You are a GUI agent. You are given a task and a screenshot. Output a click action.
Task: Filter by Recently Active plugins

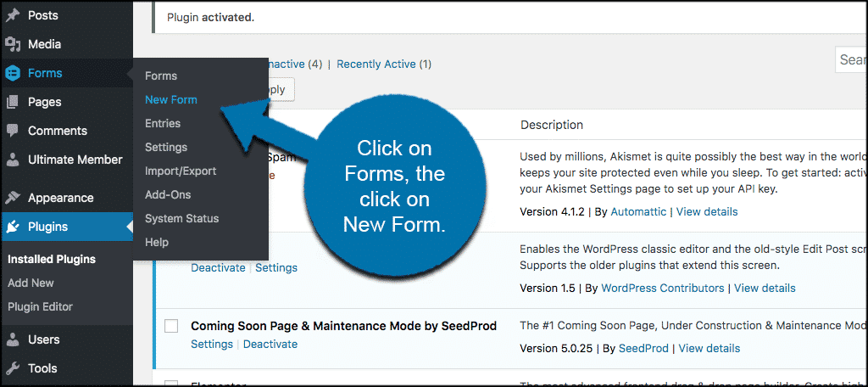[376, 64]
